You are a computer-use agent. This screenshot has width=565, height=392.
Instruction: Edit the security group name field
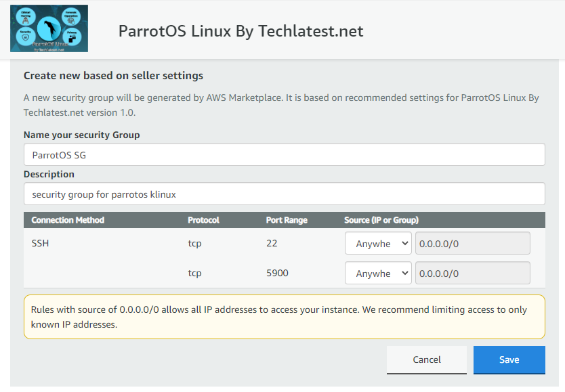285,155
